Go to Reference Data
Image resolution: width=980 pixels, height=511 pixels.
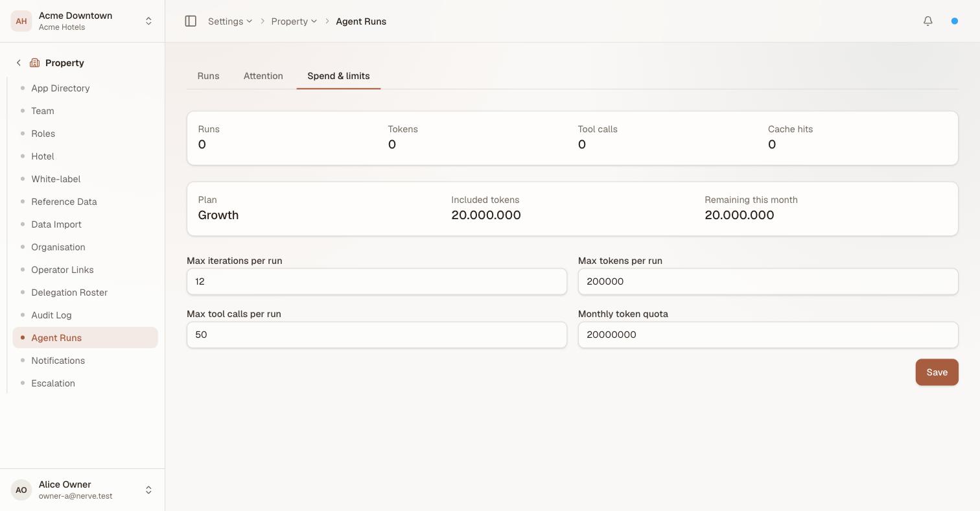(85, 202)
